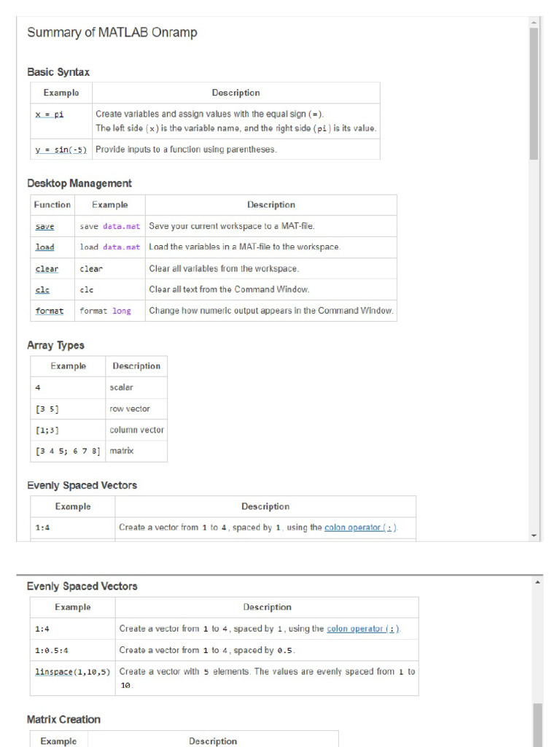Click 'Clear all text from the Command Window.'
Screen dimensions: 560x747
coord(229,289)
